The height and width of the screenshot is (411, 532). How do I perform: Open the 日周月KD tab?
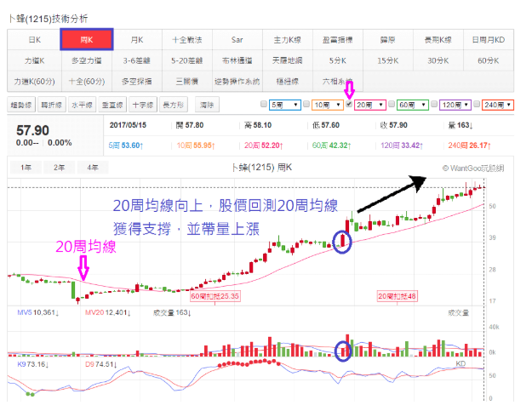coord(489,40)
